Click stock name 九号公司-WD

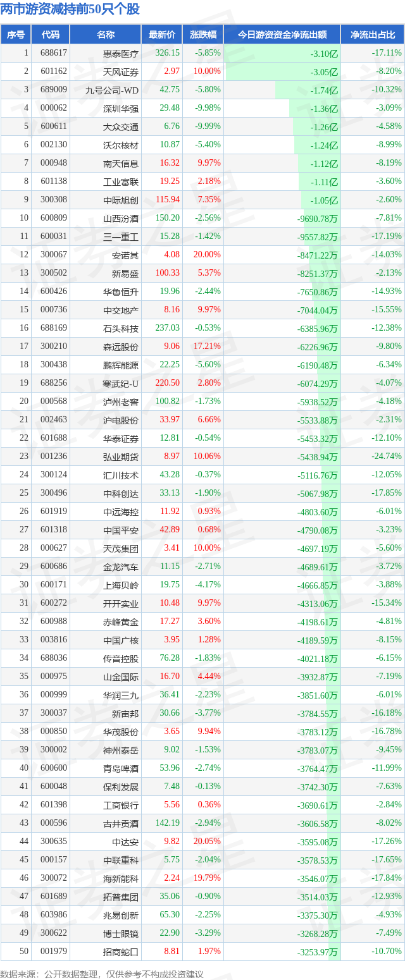[x=112, y=90]
